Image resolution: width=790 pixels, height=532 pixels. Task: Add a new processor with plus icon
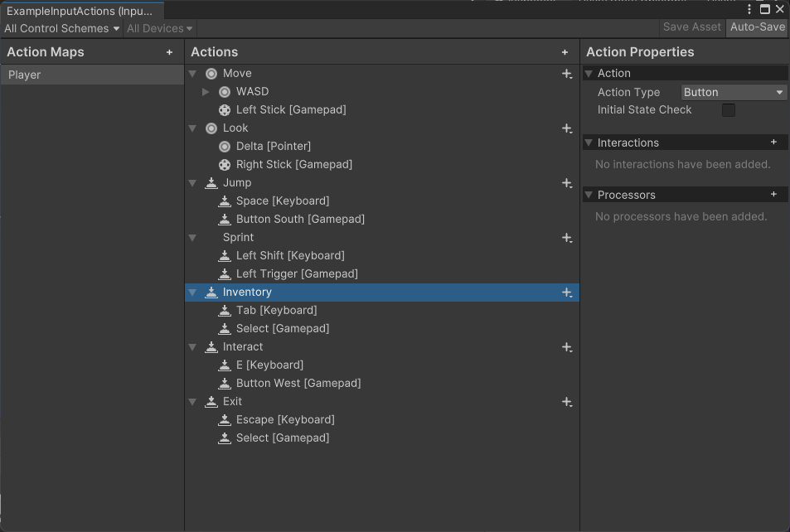coord(773,195)
